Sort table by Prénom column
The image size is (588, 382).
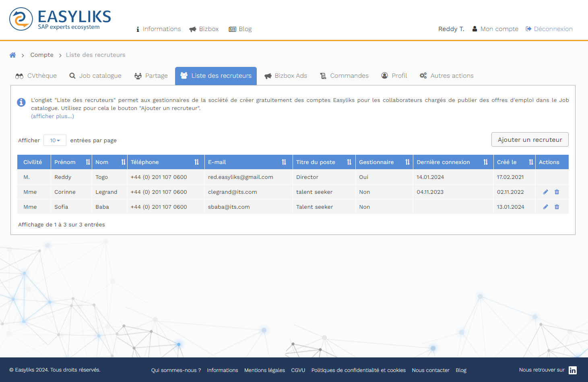click(88, 162)
